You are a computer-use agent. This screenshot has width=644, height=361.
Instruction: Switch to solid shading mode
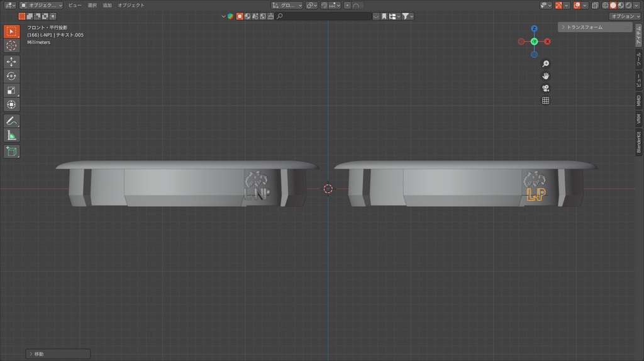pos(613,5)
